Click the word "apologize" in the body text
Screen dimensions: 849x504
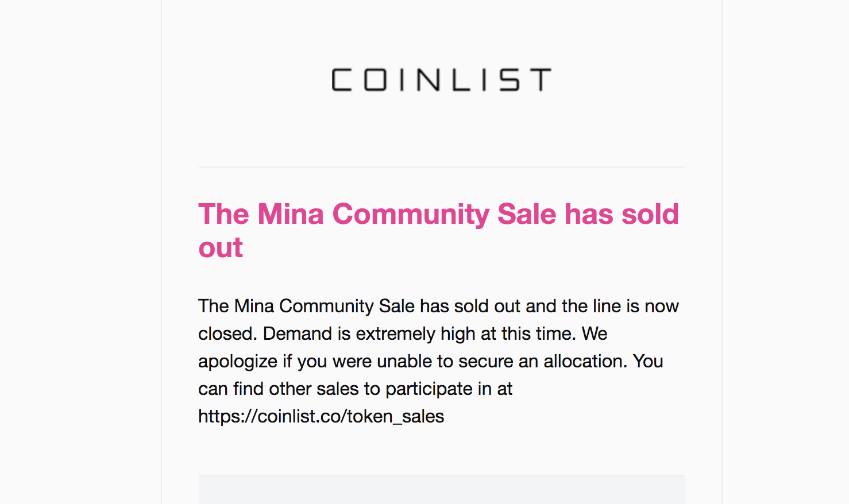click(x=238, y=362)
